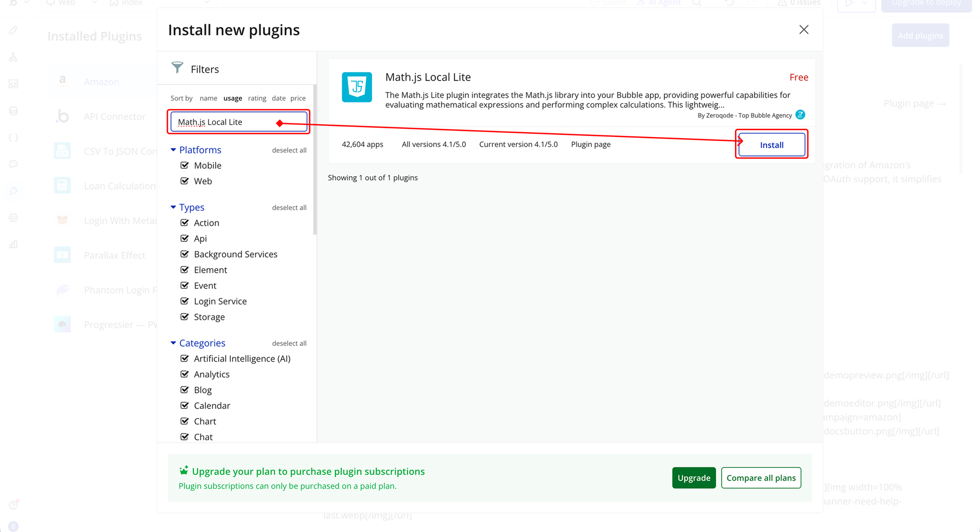This screenshot has height=532, width=980.
Task: Click the Math.js Local Lite plugin title
Action: 428,77
